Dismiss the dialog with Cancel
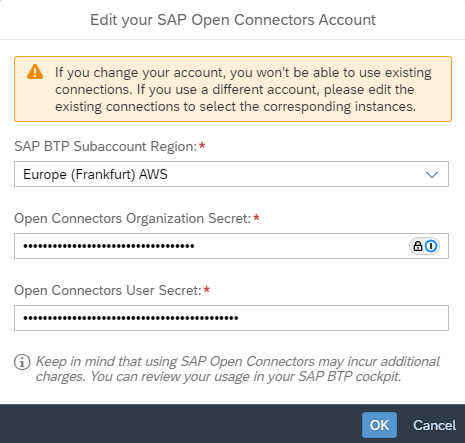Screen dimensions: 465x443 434,425
